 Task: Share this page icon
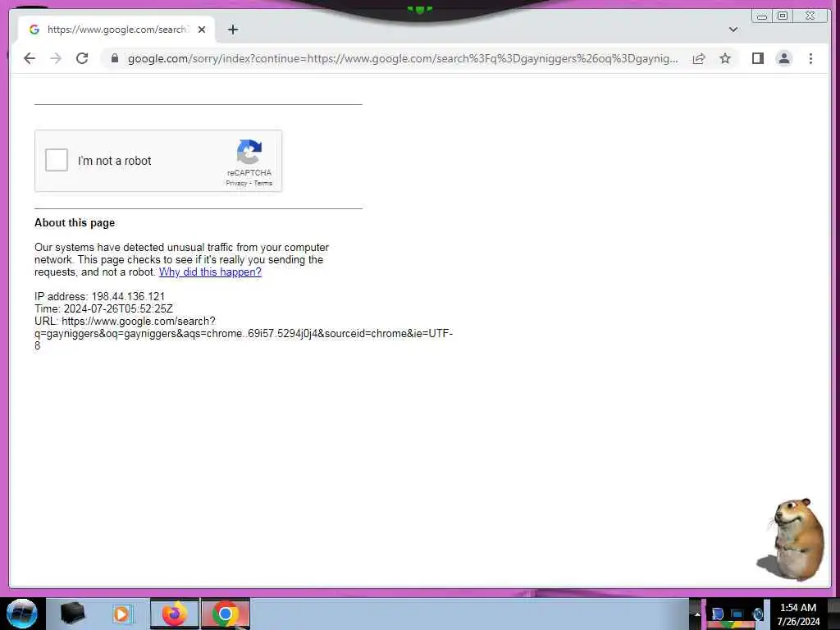point(699,58)
